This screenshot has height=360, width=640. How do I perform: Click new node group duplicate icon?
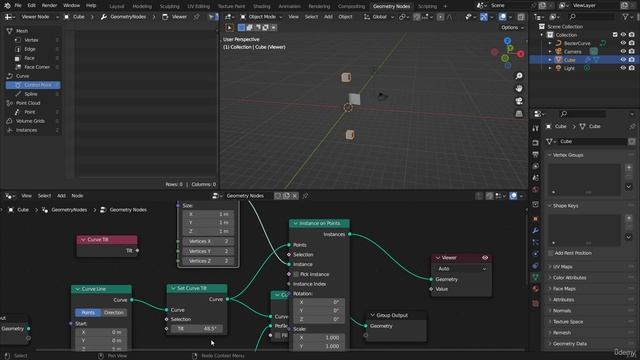tap(287, 196)
